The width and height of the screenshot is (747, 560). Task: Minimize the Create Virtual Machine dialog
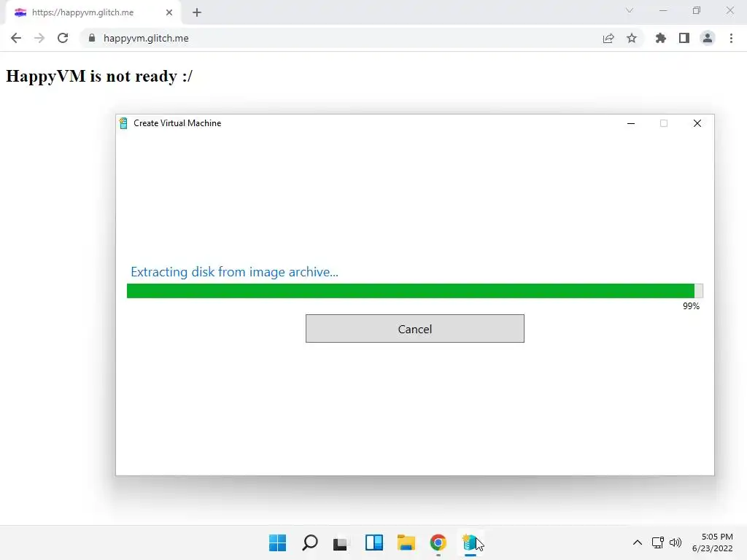631,123
